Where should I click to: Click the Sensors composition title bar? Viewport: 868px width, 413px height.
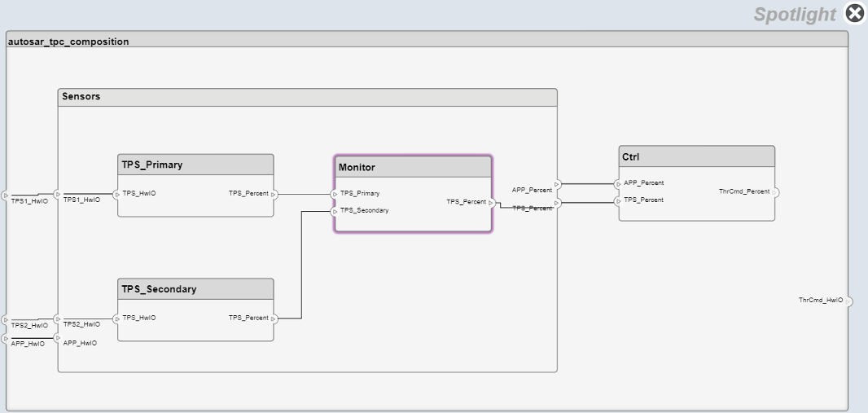[x=307, y=97]
